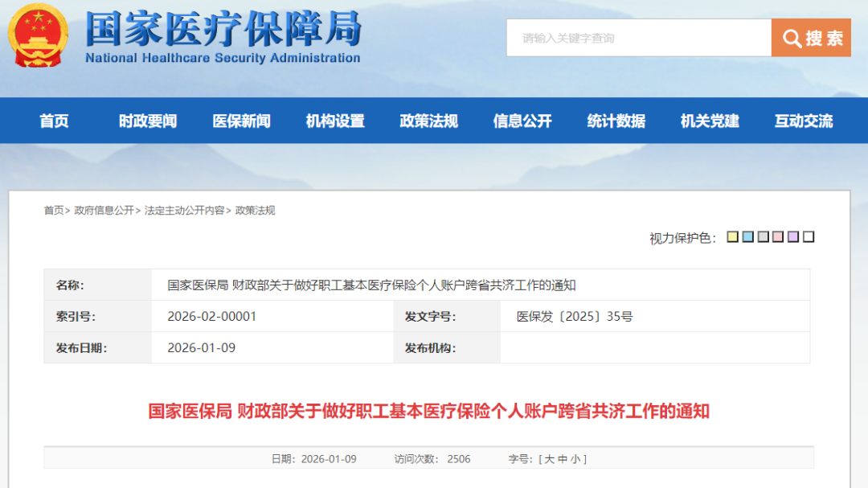The width and height of the screenshot is (868, 488).
Task: Click the 索引号 label cell
Action: coord(98,316)
